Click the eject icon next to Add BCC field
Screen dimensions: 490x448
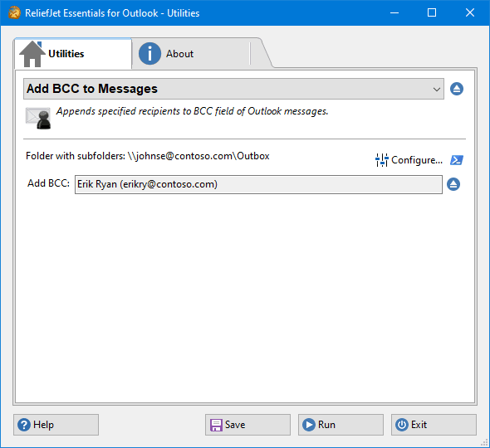point(453,184)
